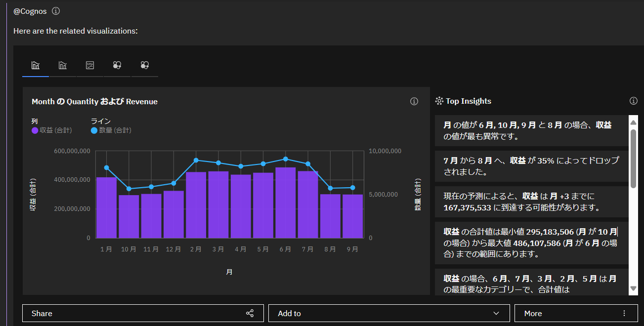The height and width of the screenshot is (326, 644).
Task: Click the Top Insights scrollbar thumb
Action: (x=633, y=158)
